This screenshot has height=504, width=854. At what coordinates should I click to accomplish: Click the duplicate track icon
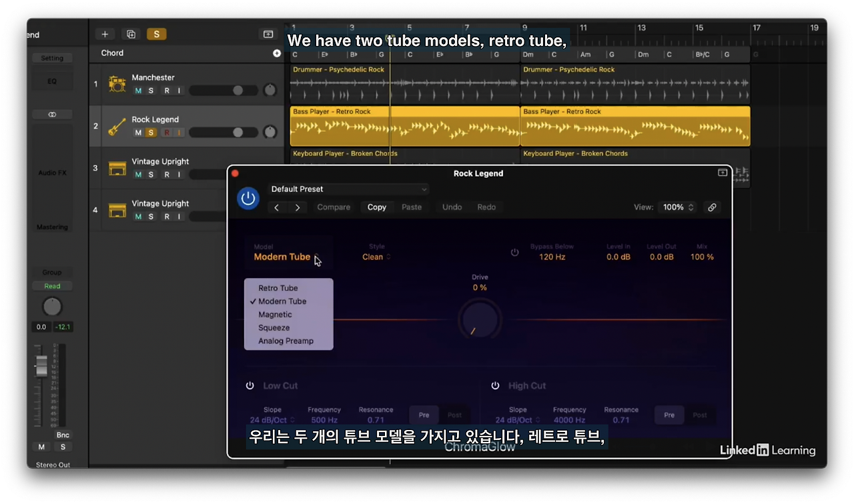click(131, 34)
